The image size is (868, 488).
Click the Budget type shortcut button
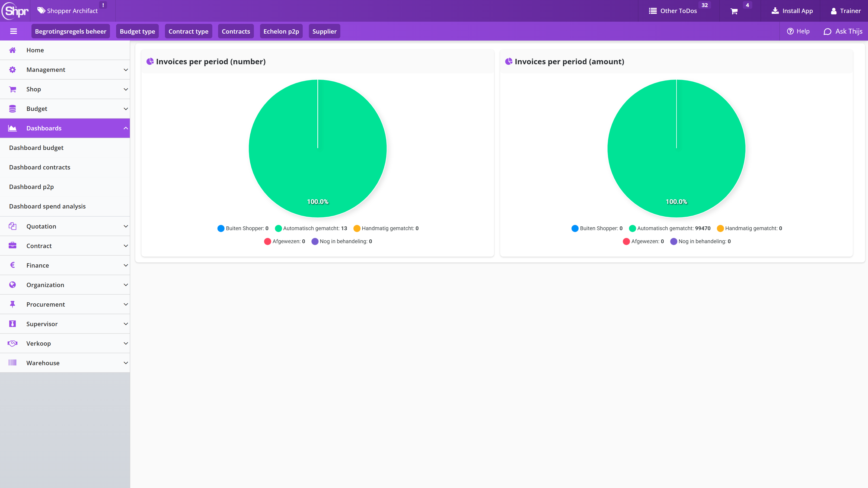point(138,31)
